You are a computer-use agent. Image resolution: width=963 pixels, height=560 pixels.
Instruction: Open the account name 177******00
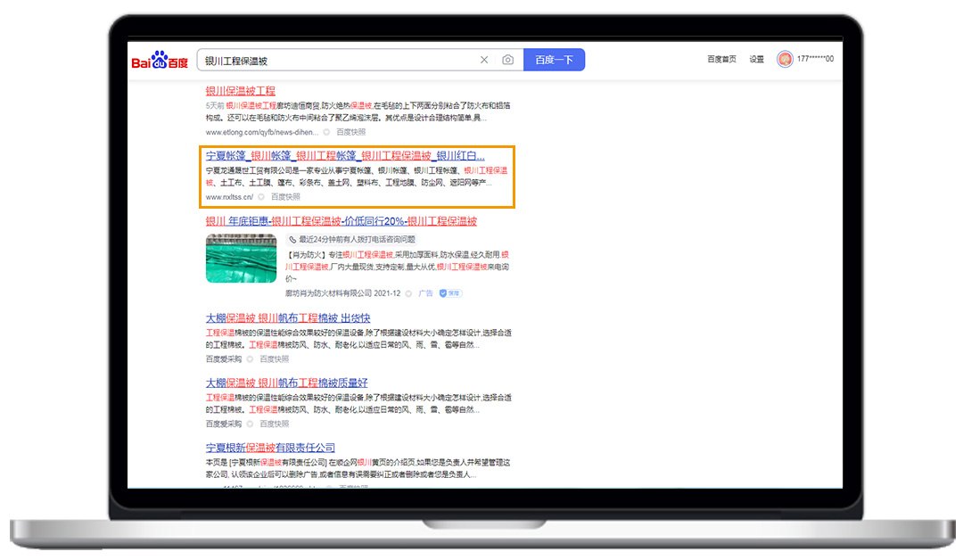tap(816, 60)
